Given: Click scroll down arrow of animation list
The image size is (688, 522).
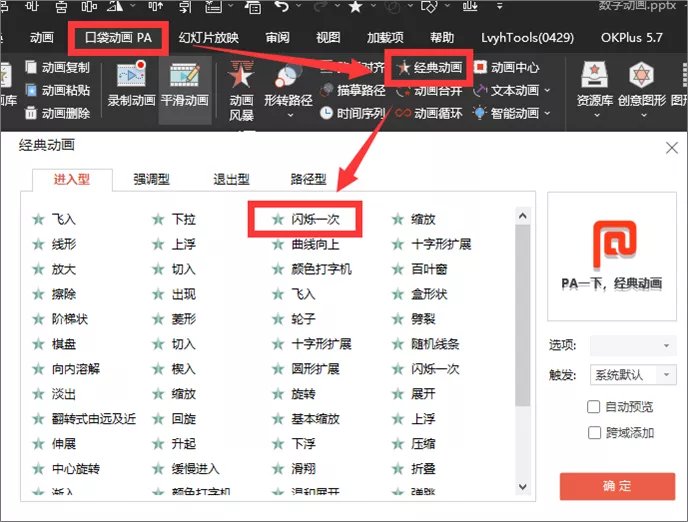Looking at the screenshot, I should point(523,486).
